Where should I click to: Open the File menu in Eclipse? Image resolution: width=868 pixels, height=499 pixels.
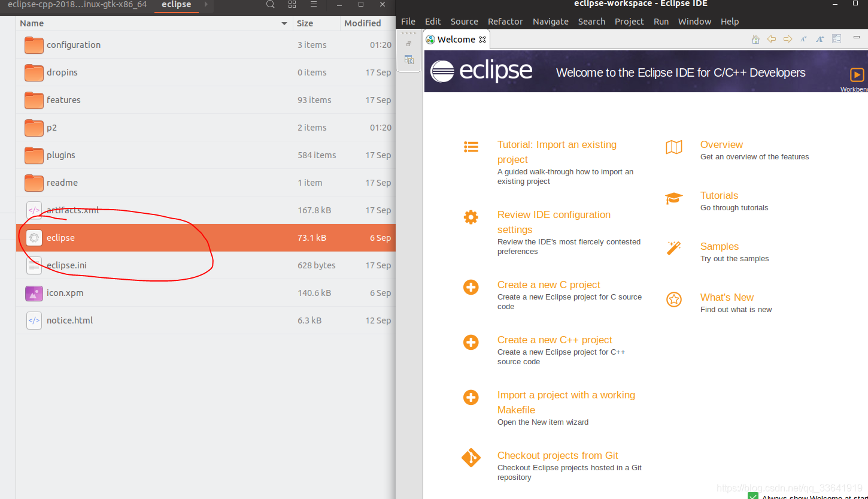coord(408,22)
